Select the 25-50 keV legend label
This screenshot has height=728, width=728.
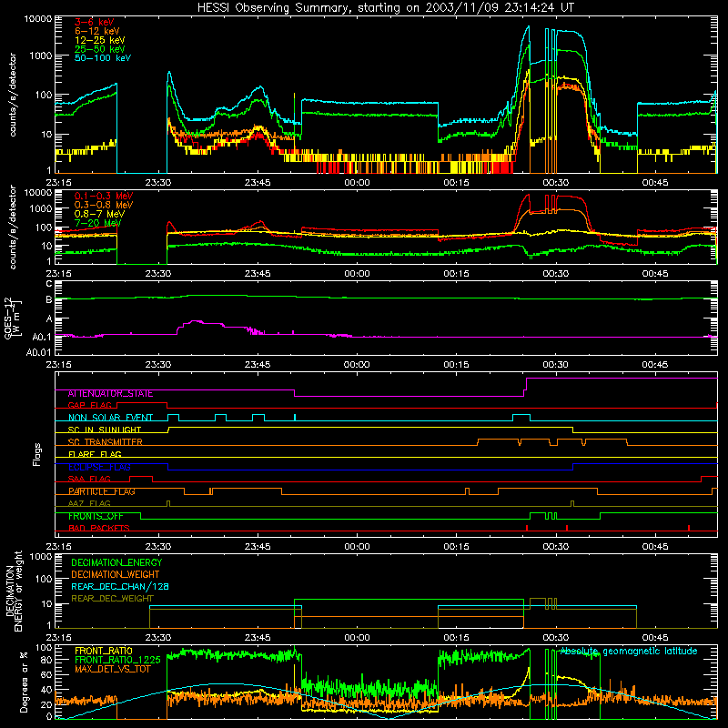click(x=99, y=49)
